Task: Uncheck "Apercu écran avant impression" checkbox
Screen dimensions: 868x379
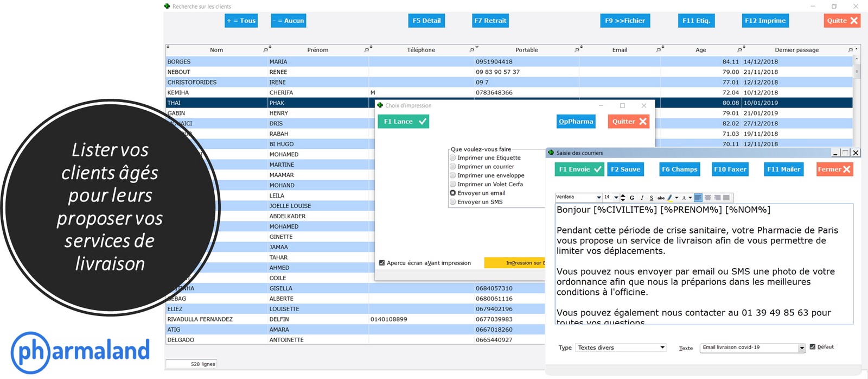Action: coord(382,263)
